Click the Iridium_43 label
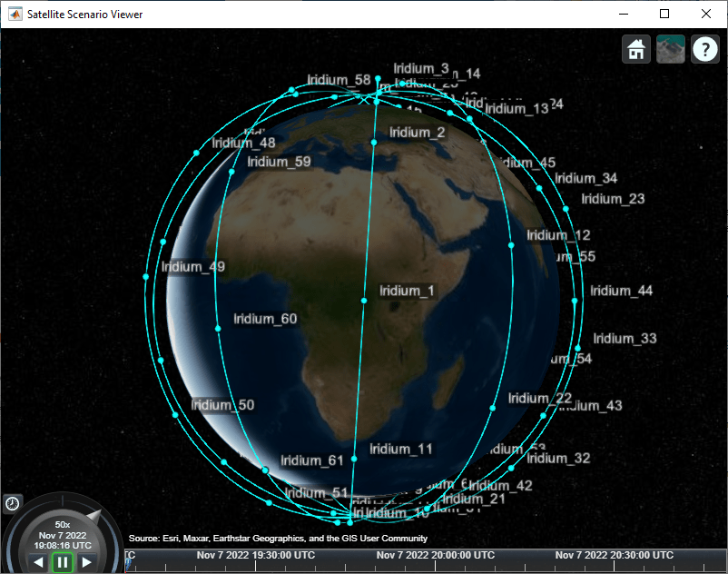Screen dimensions: 728x574 coord(591,406)
